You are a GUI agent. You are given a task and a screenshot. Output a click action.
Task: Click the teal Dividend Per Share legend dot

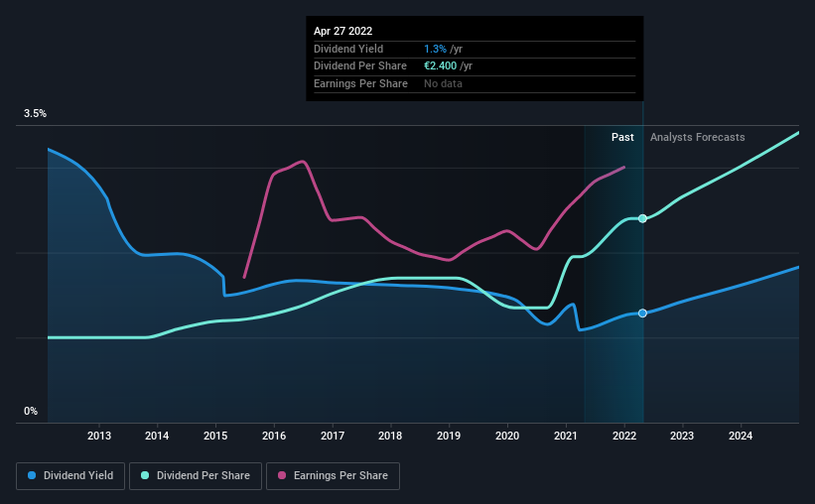pos(145,475)
